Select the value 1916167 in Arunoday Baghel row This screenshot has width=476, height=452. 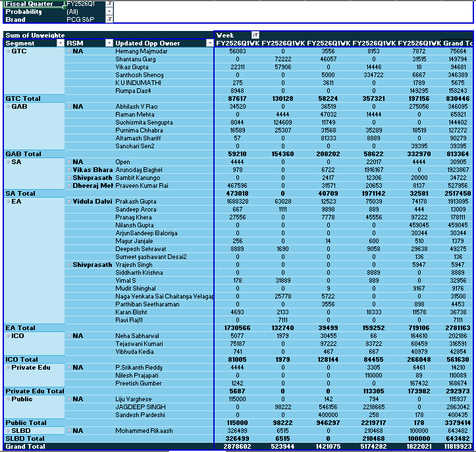[373, 169]
